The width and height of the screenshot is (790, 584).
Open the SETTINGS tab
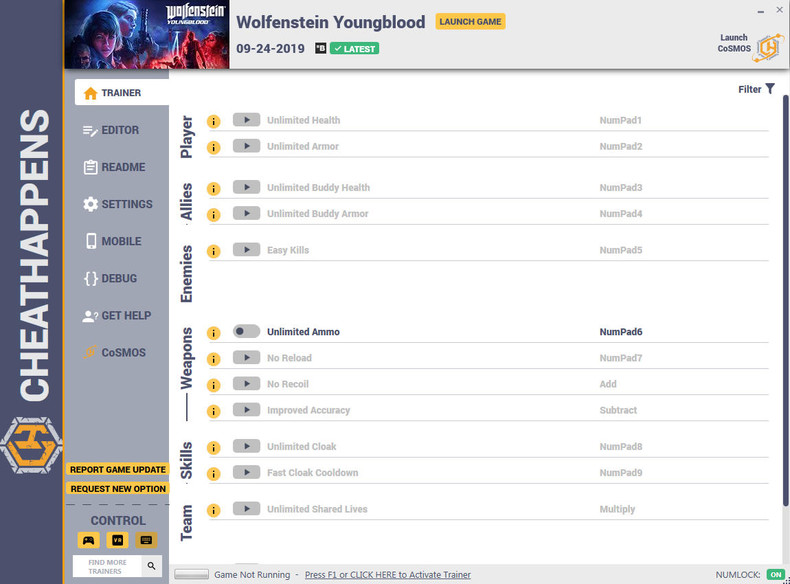point(118,204)
